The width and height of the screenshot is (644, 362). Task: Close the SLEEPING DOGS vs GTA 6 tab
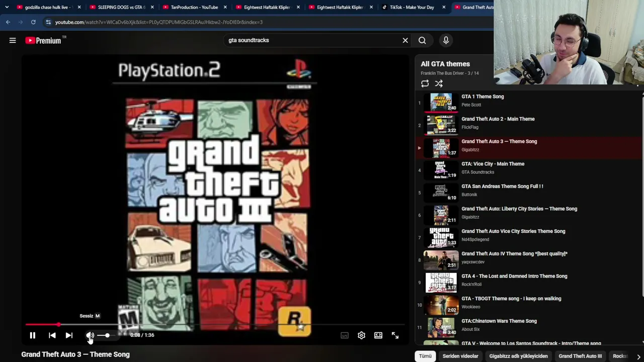pyautogui.click(x=152, y=7)
